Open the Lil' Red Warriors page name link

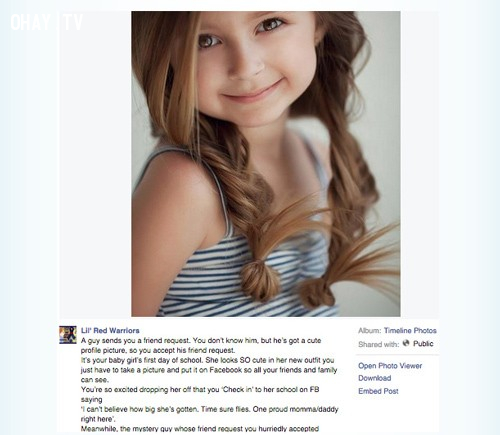110,330
